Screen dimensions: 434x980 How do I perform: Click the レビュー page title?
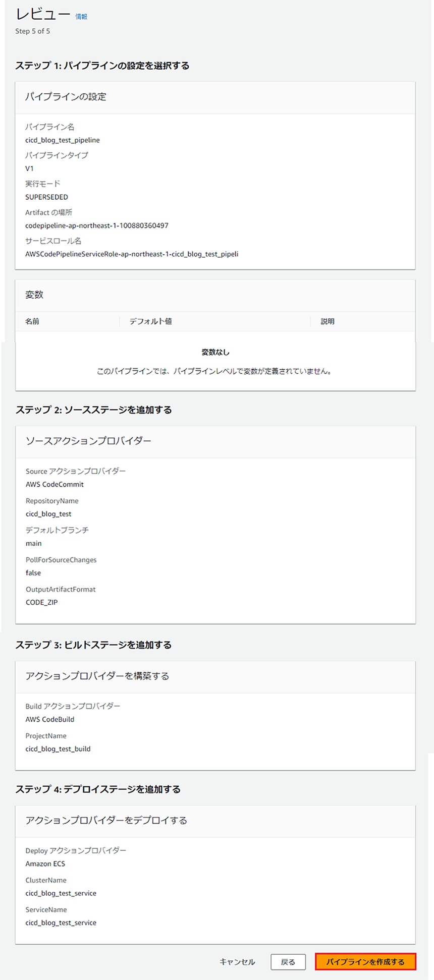(x=43, y=14)
